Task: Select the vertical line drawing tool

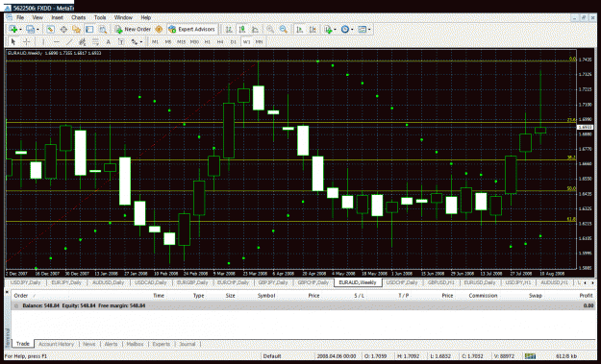Action: point(43,41)
